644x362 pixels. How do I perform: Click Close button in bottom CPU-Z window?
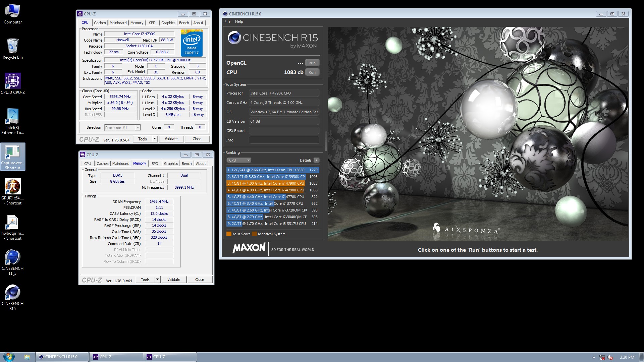[200, 280]
